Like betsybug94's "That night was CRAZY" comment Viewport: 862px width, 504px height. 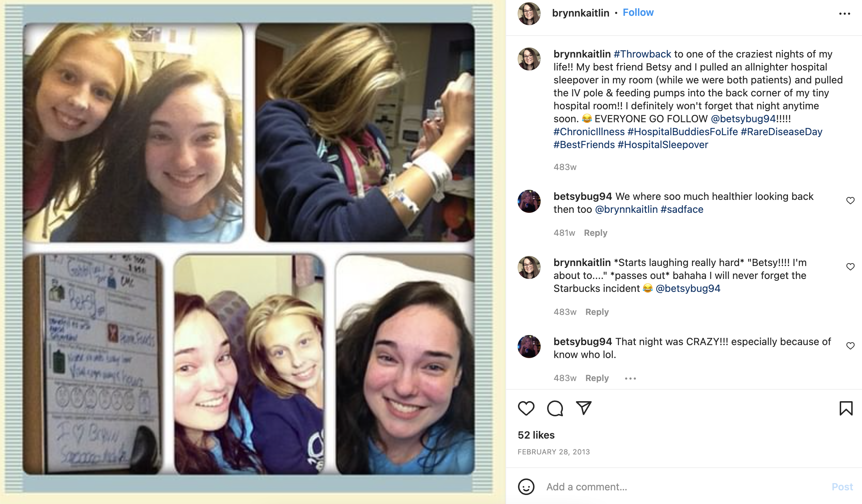tap(850, 346)
